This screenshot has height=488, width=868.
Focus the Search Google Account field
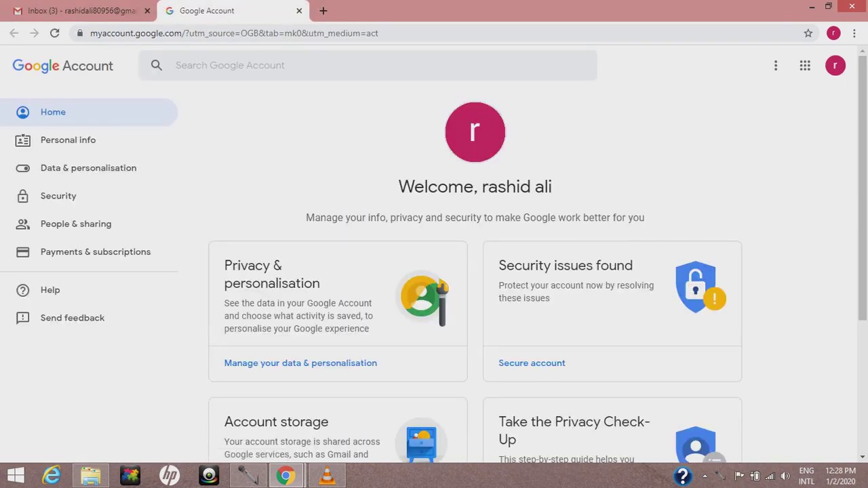368,65
